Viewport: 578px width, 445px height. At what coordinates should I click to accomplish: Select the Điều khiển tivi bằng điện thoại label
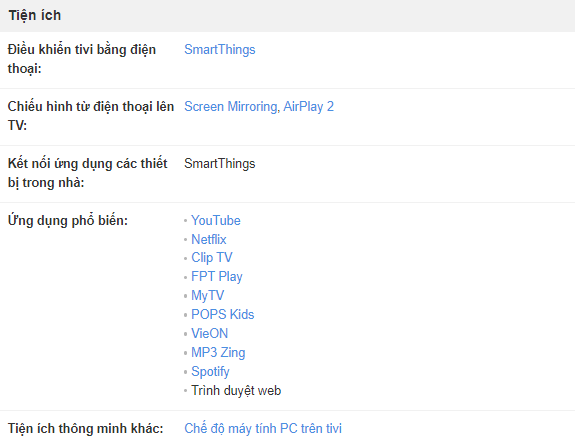click(x=82, y=59)
